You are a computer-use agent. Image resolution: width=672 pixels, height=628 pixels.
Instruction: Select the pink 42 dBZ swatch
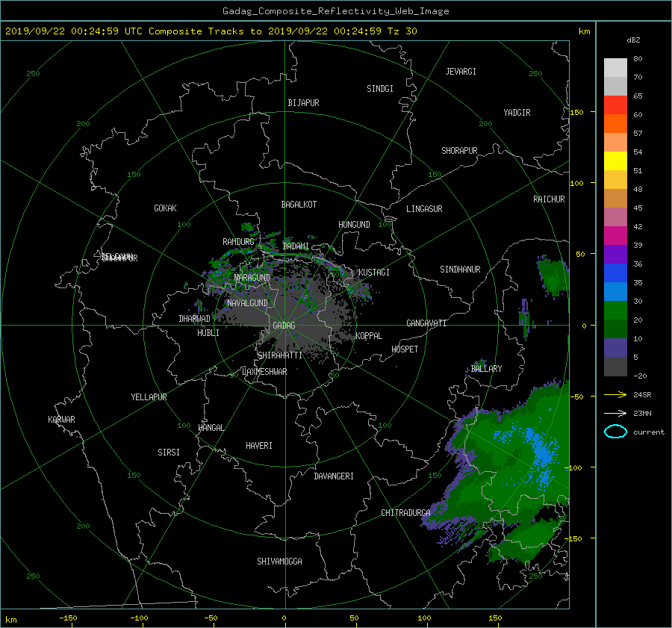coord(615,217)
